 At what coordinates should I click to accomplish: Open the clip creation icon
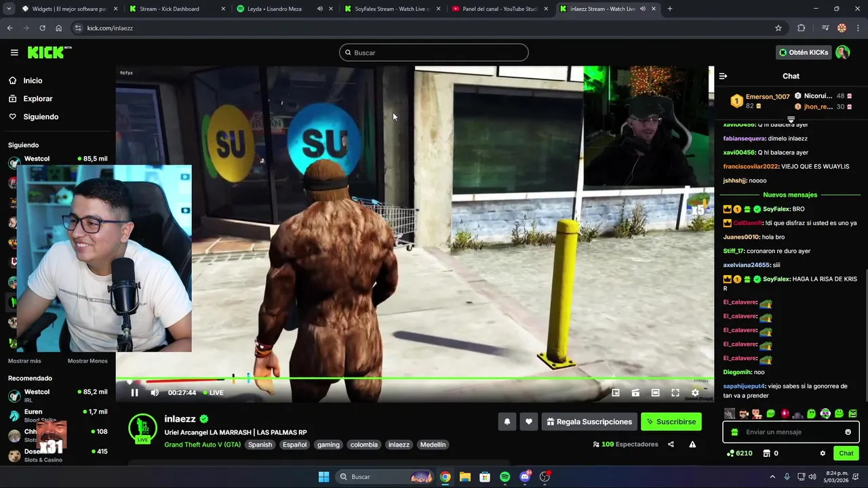click(x=635, y=392)
